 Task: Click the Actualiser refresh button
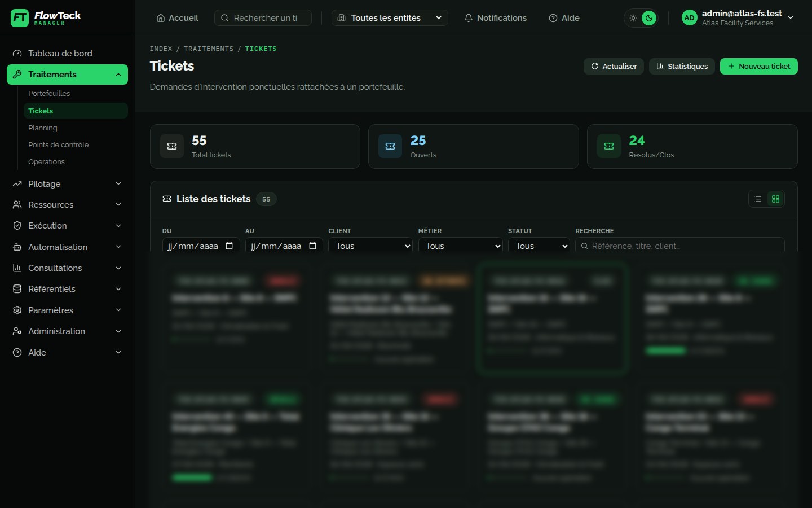coord(614,67)
